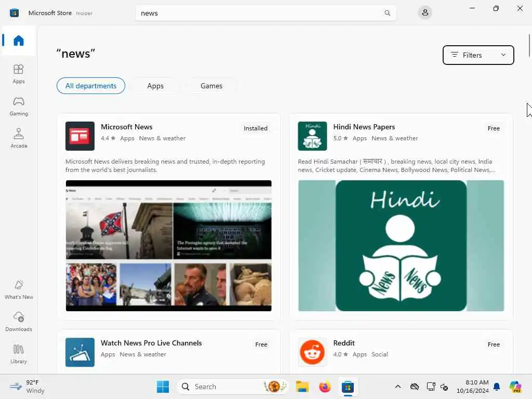Click the weather widget showing 92°F

click(27, 387)
